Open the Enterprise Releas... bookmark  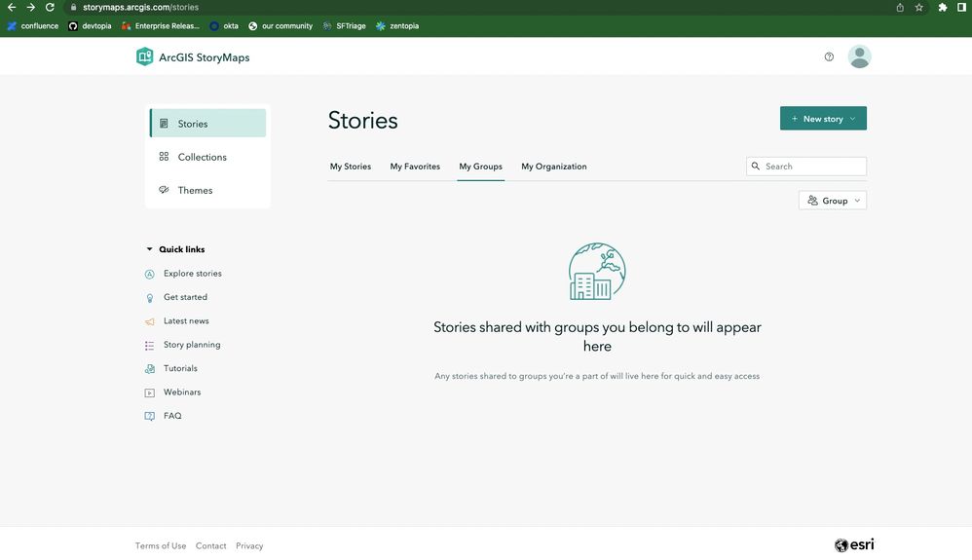[161, 26]
